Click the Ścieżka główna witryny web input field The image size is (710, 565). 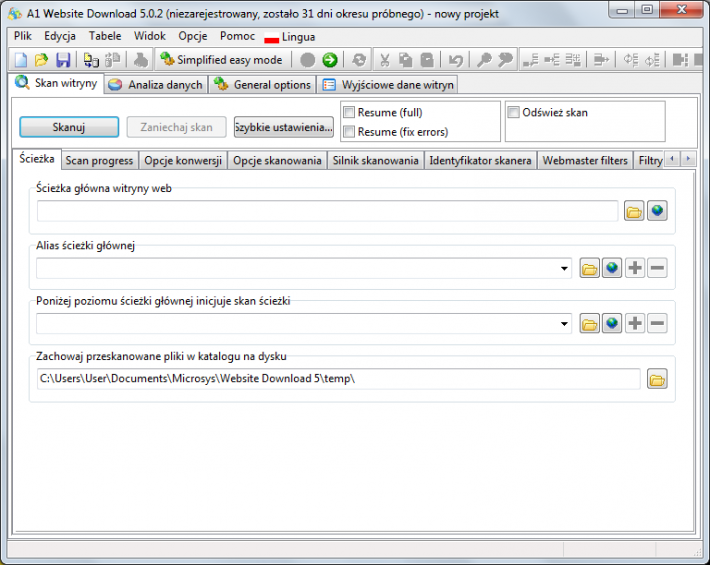[x=327, y=211]
